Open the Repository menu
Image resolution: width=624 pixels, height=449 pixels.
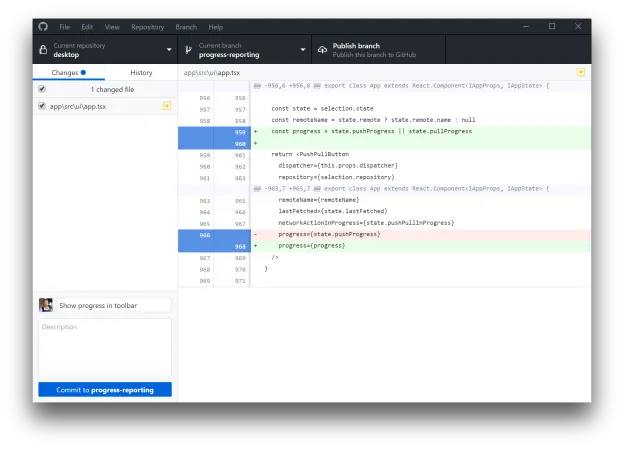click(x=147, y=26)
